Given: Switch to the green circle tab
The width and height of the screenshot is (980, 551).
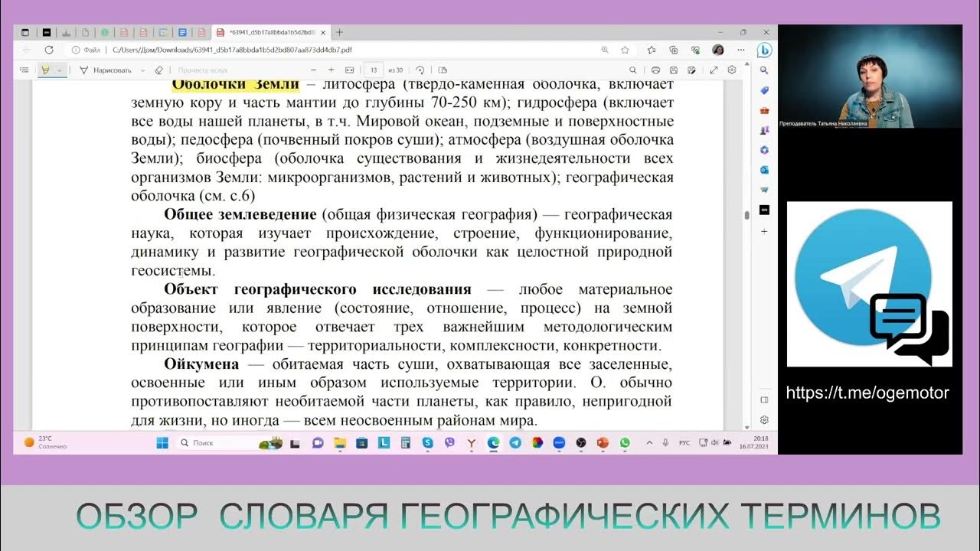Looking at the screenshot, I should click(105, 33).
